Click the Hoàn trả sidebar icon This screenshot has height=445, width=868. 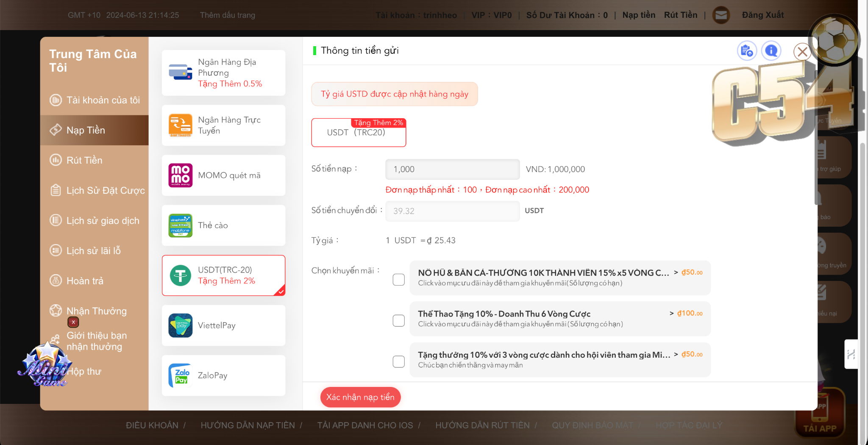point(56,281)
